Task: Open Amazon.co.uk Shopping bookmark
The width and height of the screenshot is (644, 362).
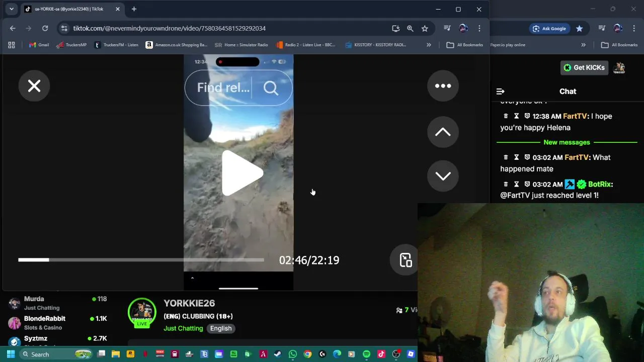Action: click(x=177, y=45)
